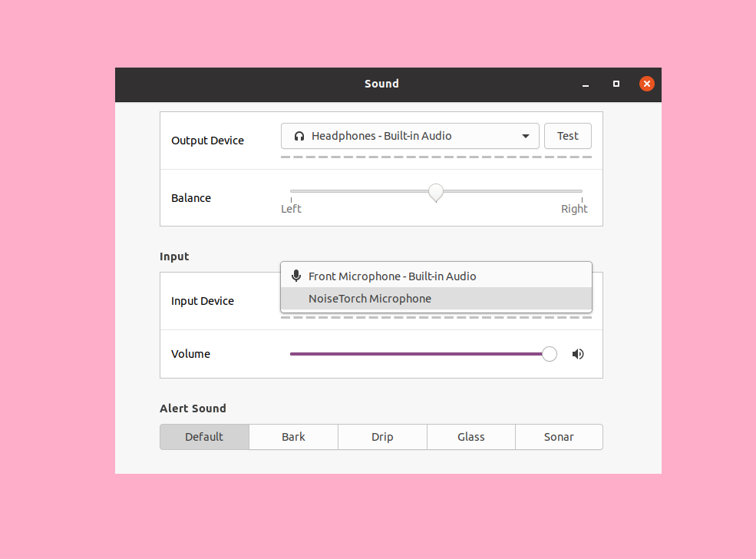
Task: Click the microphone icon beside Front Microphone
Action: [x=296, y=276]
